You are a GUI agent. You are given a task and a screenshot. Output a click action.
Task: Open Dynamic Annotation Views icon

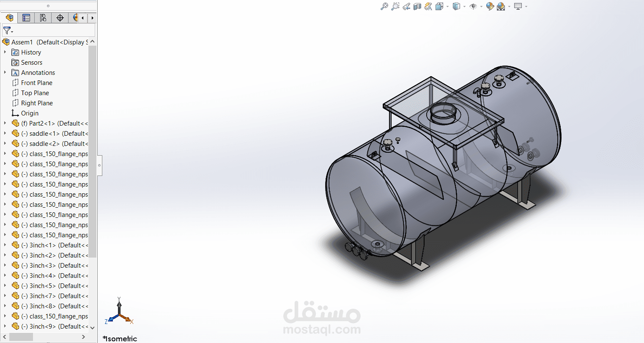428,6
